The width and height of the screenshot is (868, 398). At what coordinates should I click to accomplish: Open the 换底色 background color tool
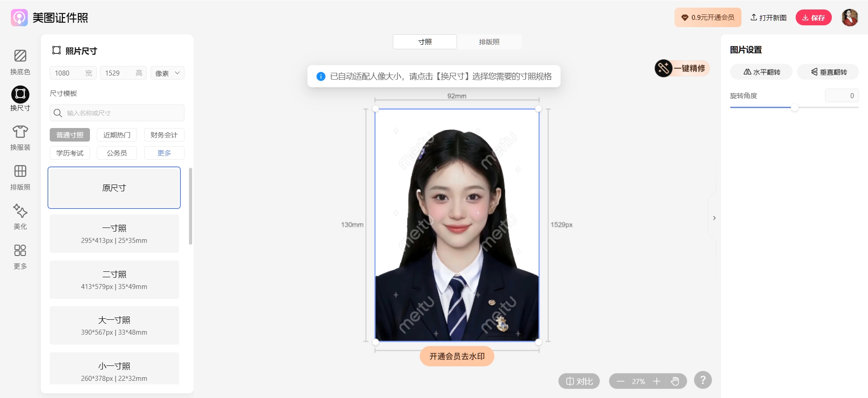pos(20,62)
